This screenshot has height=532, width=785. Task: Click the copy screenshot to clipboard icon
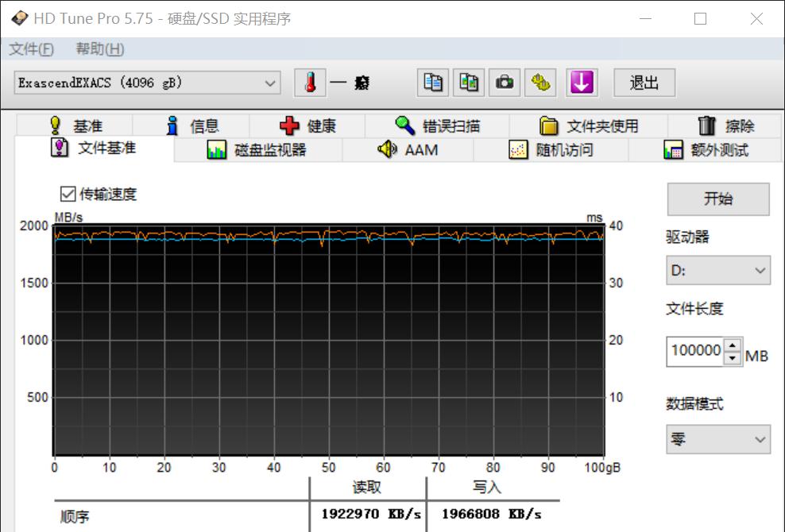pos(469,83)
